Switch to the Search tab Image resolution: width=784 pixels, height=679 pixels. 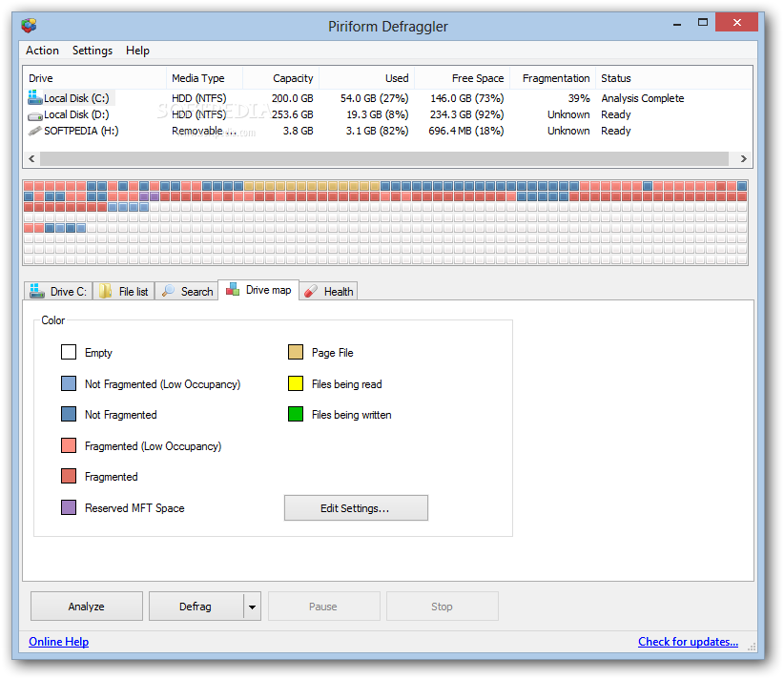click(187, 291)
